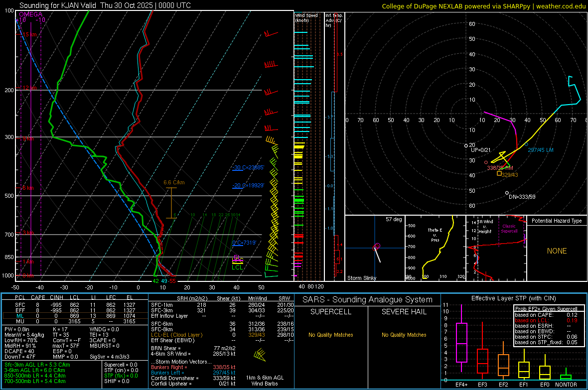Click the Sfc-3km AGL LR = 5.3 C/km line

[x=37, y=365]
